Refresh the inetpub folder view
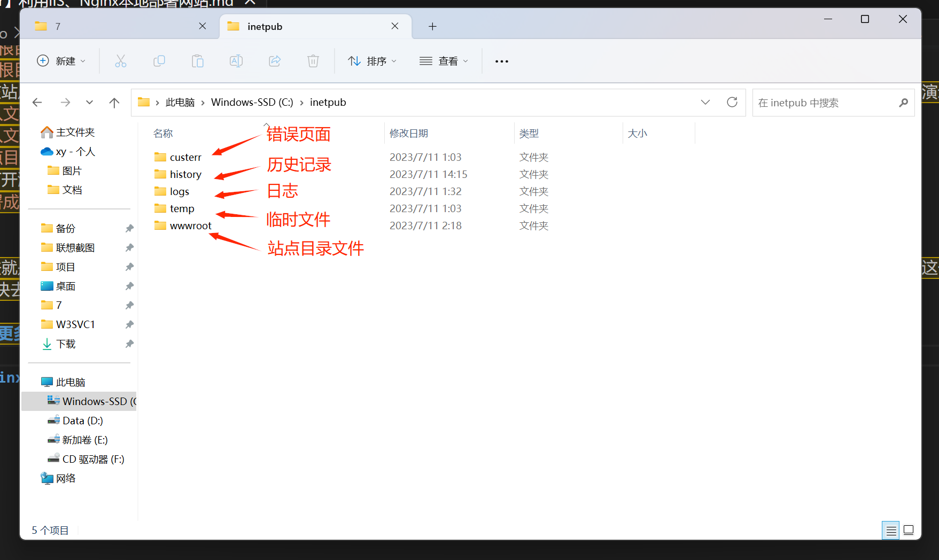The height and width of the screenshot is (560, 939). 732,102
